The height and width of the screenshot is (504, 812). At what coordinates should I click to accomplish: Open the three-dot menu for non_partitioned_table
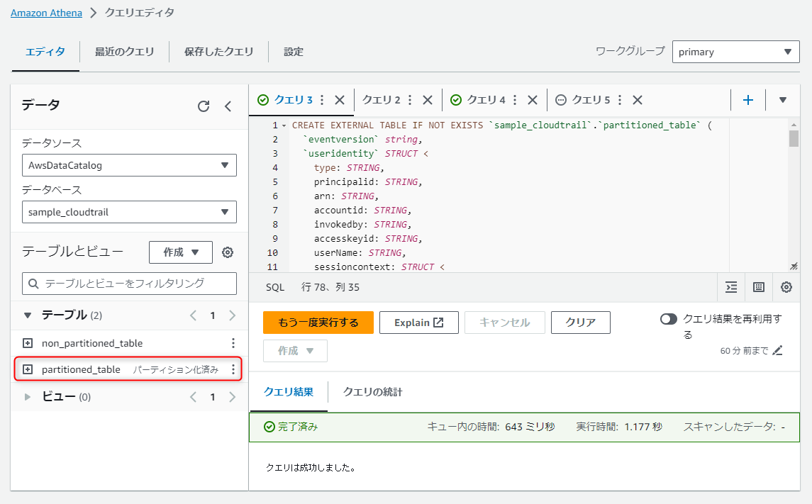click(x=233, y=343)
